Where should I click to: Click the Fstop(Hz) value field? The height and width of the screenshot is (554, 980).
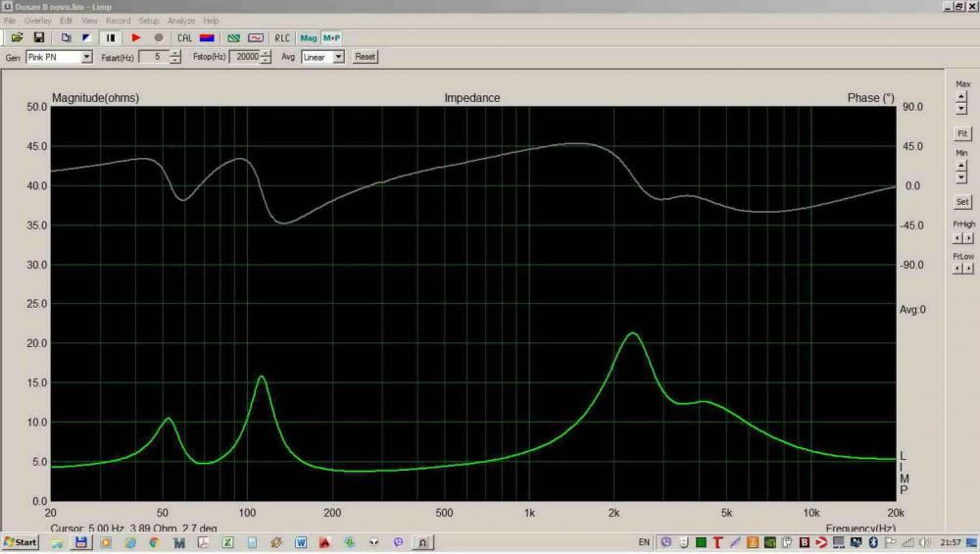tap(244, 57)
